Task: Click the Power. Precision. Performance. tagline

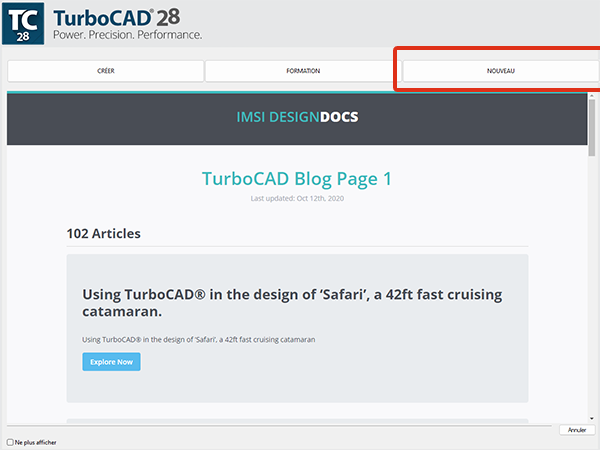Action: (127, 35)
